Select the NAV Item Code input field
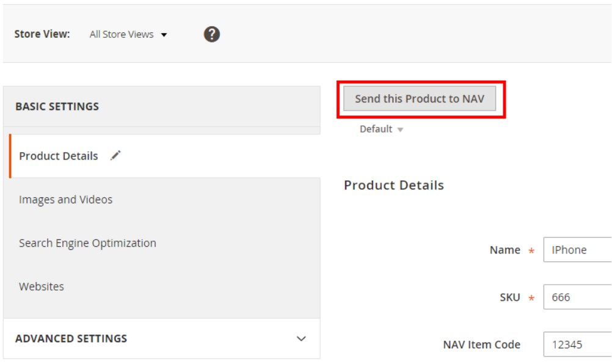Image resolution: width=612 pixels, height=364 pixels. pyautogui.click(x=577, y=344)
